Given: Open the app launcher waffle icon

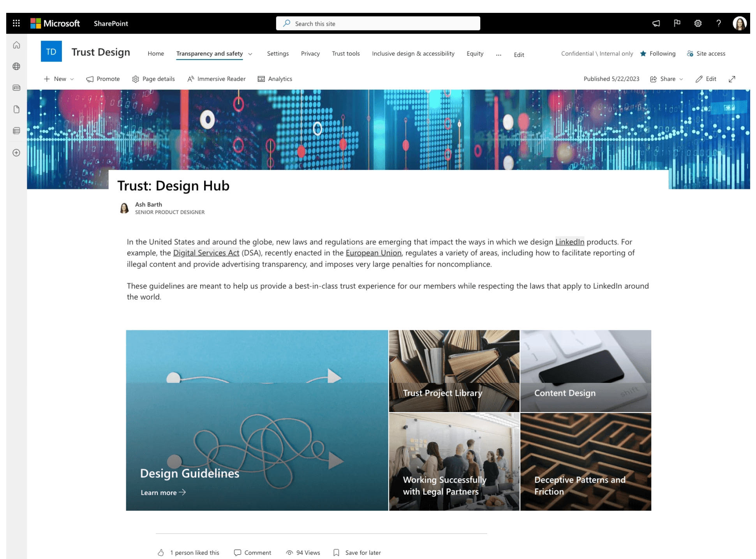Looking at the screenshot, I should coord(16,23).
